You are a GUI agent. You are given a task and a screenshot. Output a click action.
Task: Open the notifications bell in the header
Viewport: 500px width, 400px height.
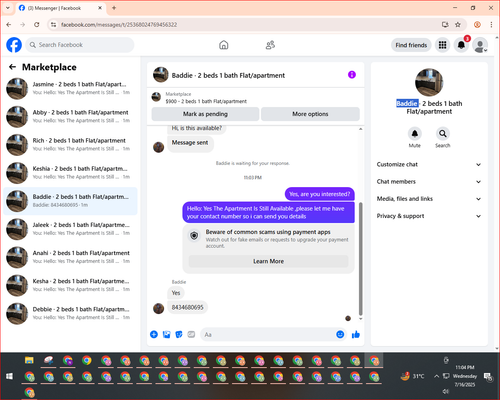pyautogui.click(x=461, y=45)
